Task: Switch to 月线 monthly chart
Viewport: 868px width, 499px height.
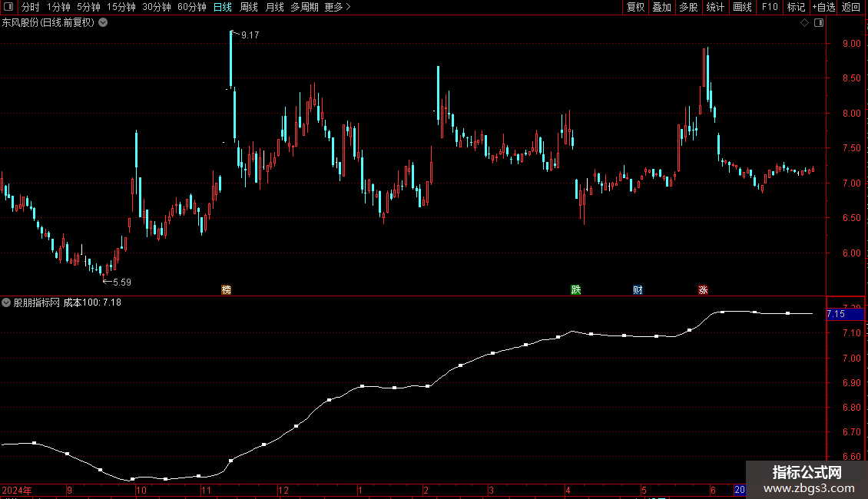Action: (x=274, y=7)
